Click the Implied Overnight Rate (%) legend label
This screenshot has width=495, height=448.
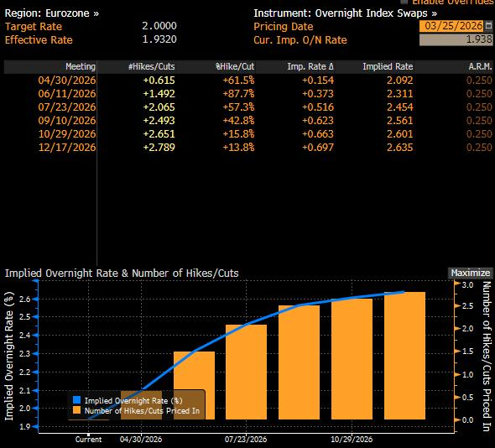(133, 400)
